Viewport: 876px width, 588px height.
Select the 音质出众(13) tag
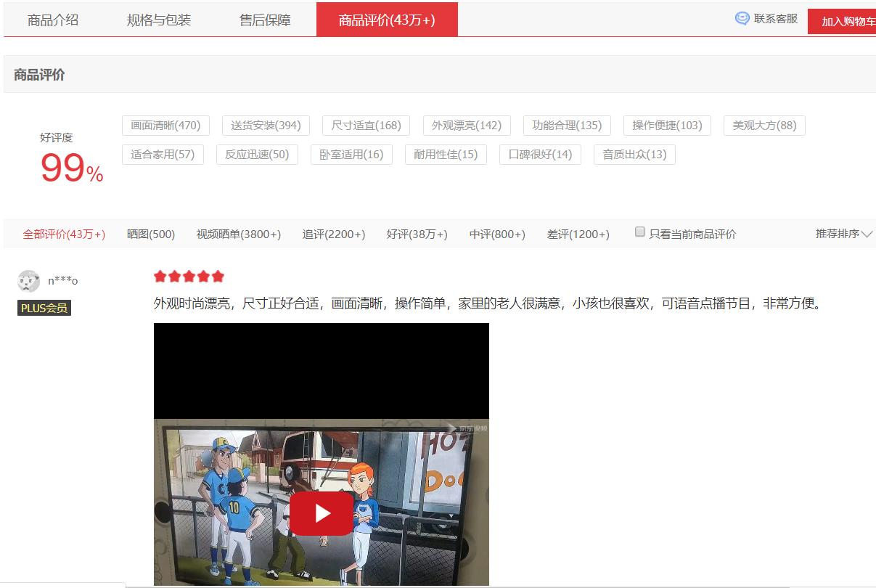[x=634, y=154]
